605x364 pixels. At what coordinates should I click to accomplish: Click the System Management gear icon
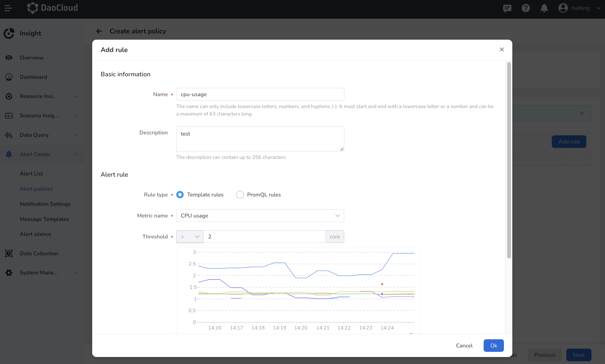pyautogui.click(x=9, y=273)
